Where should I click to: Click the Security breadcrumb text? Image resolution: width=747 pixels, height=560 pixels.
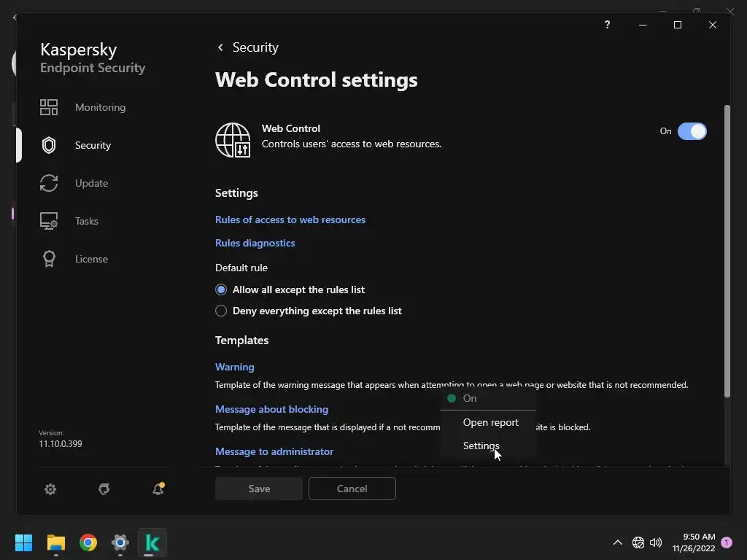click(255, 47)
